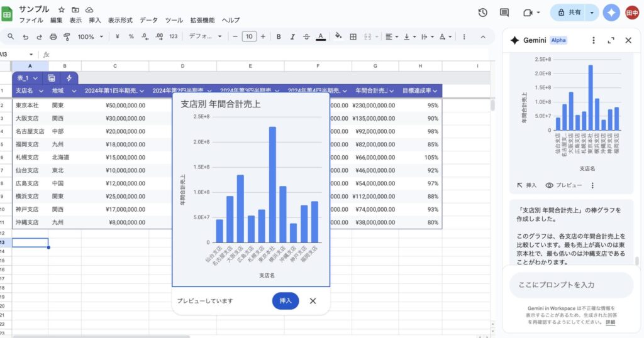Print the spreadsheet
The height and width of the screenshot is (338, 644).
coord(53,36)
